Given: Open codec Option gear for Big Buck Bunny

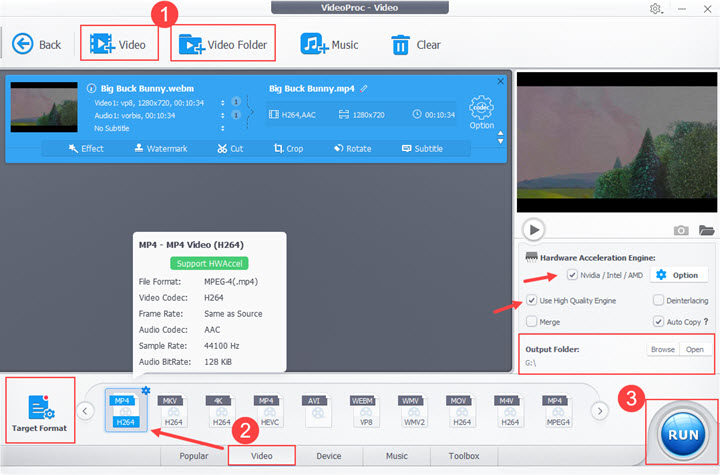Looking at the screenshot, I should pos(481,112).
